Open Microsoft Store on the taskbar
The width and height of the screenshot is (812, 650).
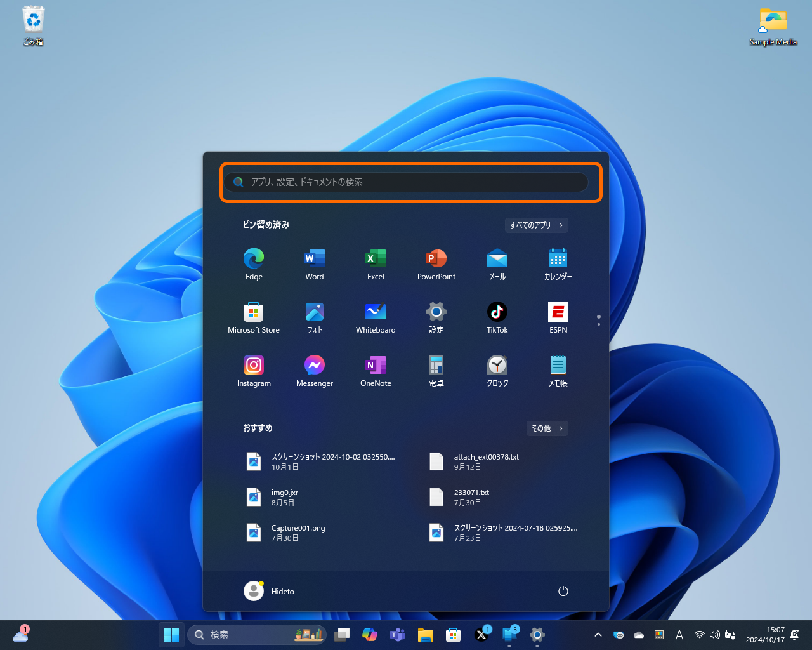coord(454,635)
